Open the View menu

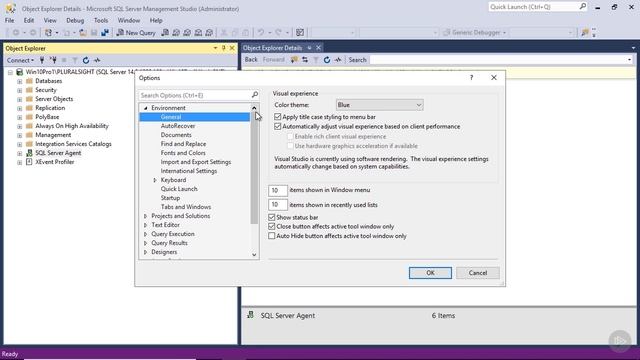pyautogui.click(x=50, y=20)
